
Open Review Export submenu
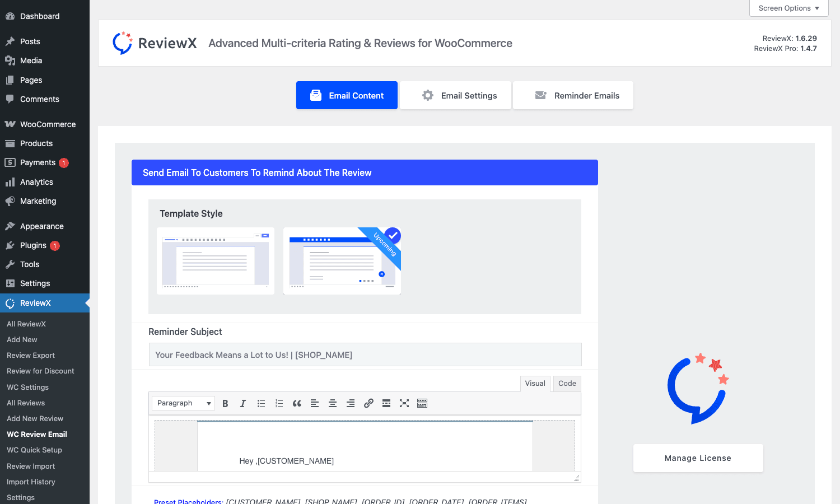[x=31, y=355]
